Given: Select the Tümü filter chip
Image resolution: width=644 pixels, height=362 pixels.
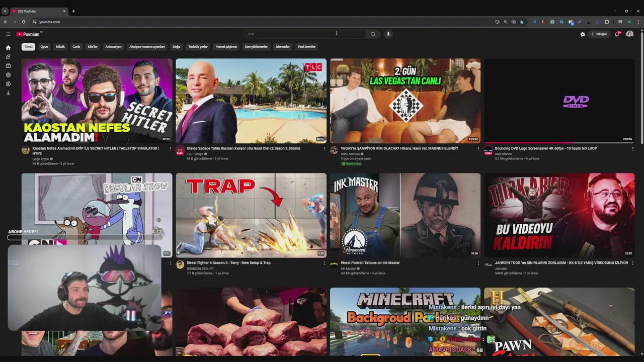Looking at the screenshot, I should coord(28,47).
